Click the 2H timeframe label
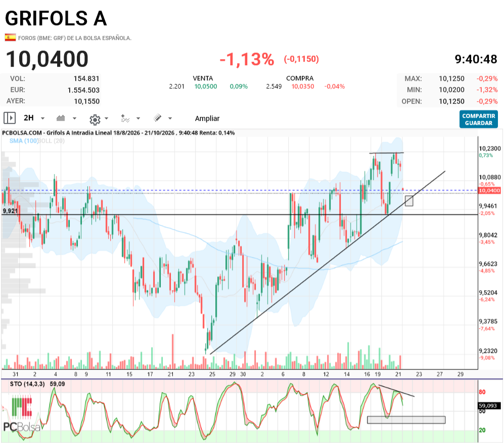This screenshot has height=443, width=504. [x=29, y=118]
